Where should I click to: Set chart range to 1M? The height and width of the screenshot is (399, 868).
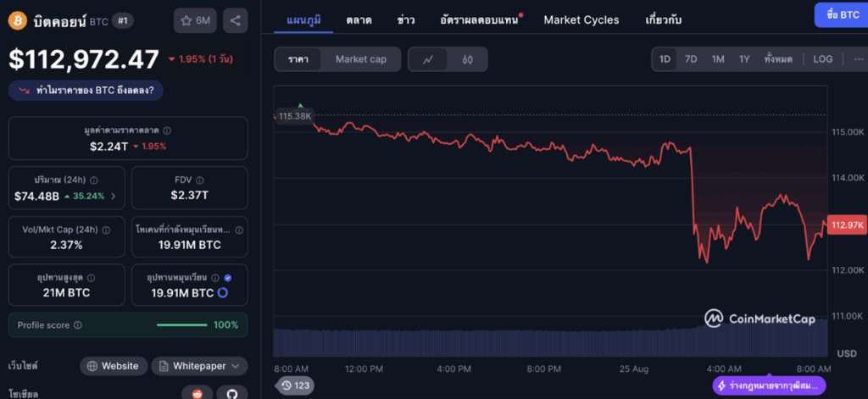(x=718, y=59)
